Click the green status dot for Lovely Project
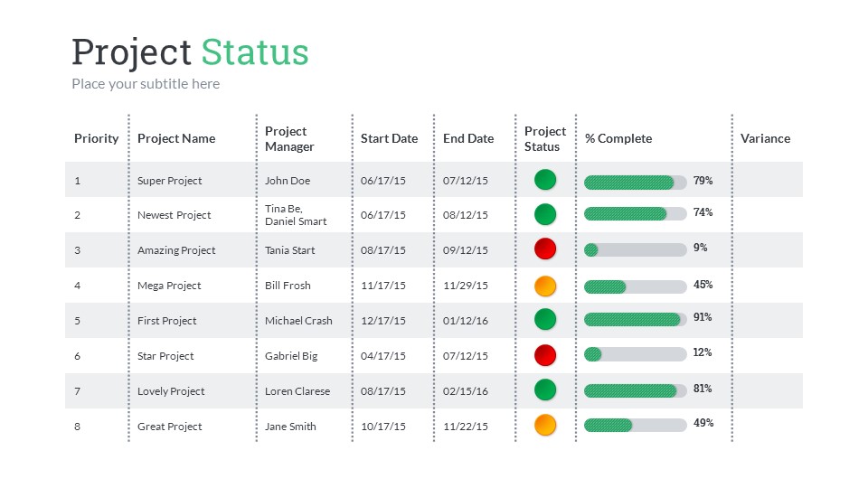 (x=545, y=389)
